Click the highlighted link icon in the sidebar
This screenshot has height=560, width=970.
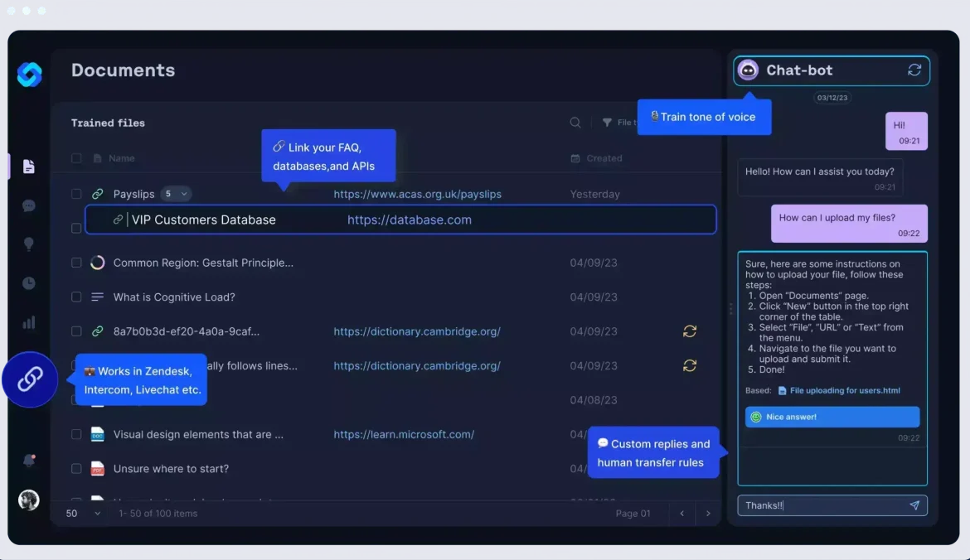click(x=30, y=379)
